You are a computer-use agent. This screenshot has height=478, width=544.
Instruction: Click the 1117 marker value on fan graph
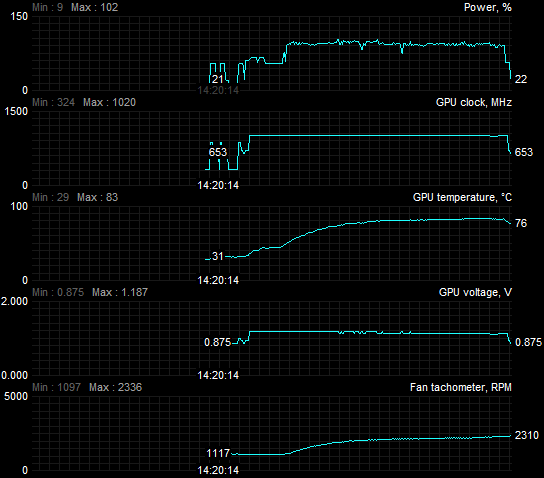[x=218, y=453]
